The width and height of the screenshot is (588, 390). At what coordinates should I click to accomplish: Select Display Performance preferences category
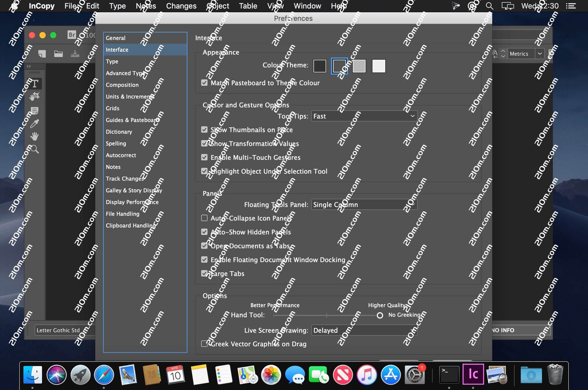145,202
